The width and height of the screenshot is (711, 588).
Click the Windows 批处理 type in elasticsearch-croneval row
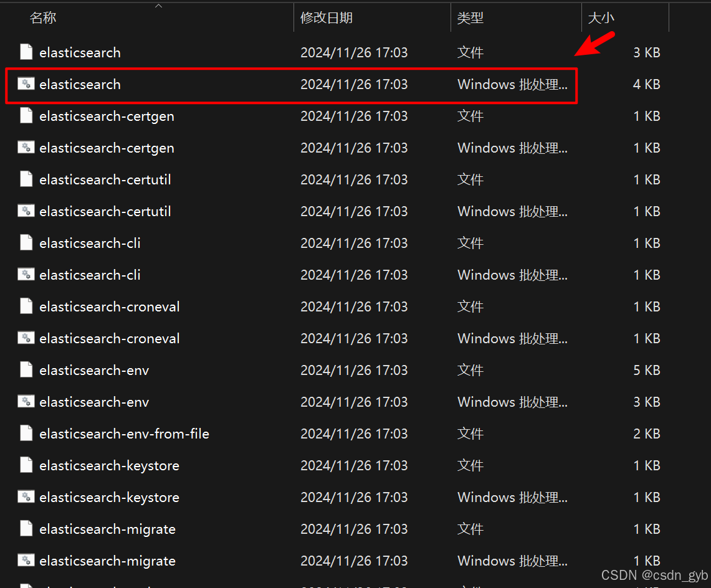512,338
